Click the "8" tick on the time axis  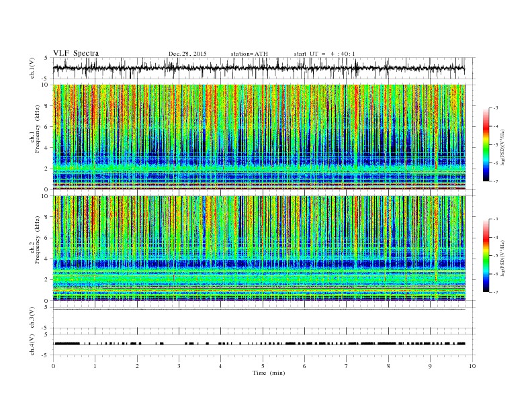click(388, 366)
